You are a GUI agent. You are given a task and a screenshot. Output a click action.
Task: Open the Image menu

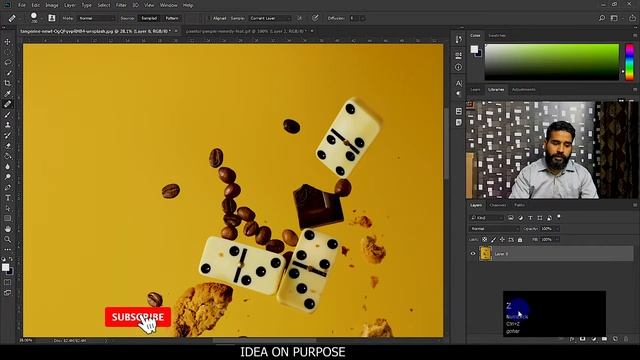(52, 5)
